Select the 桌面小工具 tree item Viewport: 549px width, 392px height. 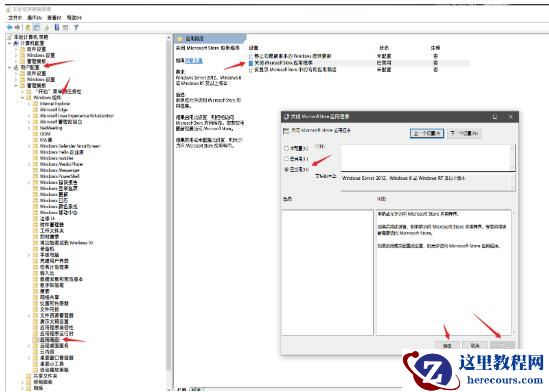pyautogui.click(x=52, y=364)
